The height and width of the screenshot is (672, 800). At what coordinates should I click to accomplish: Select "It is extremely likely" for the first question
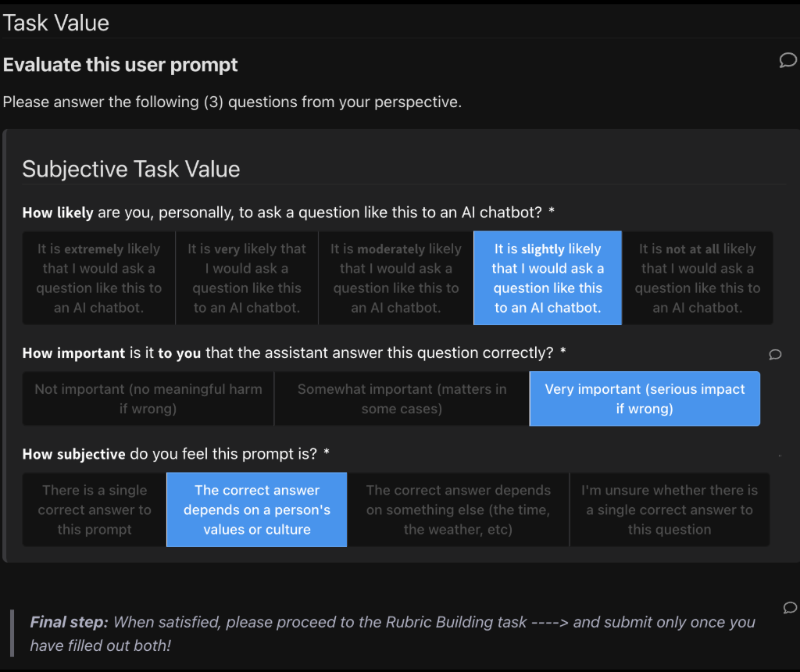point(98,277)
